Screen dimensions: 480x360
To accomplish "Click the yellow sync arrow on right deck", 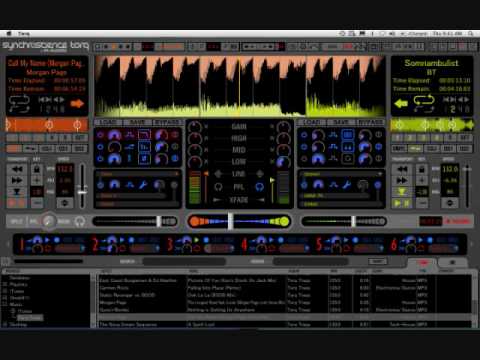I will (401, 104).
